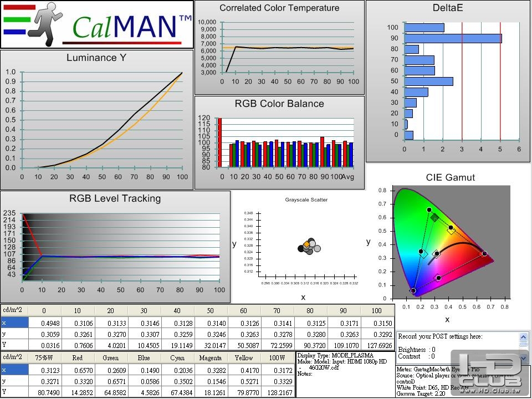Select the 46G20W.cdf filename text
The image size is (532, 399).
pyautogui.click(x=324, y=367)
